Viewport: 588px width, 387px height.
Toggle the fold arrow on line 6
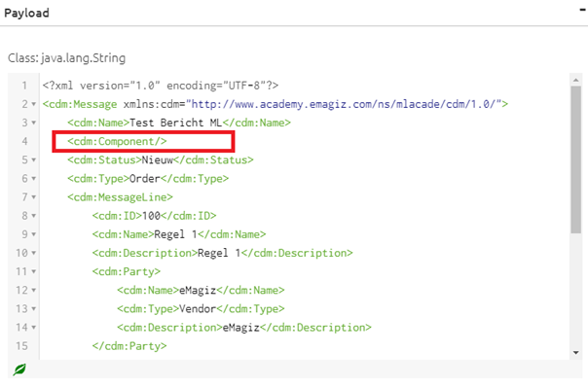click(33, 178)
